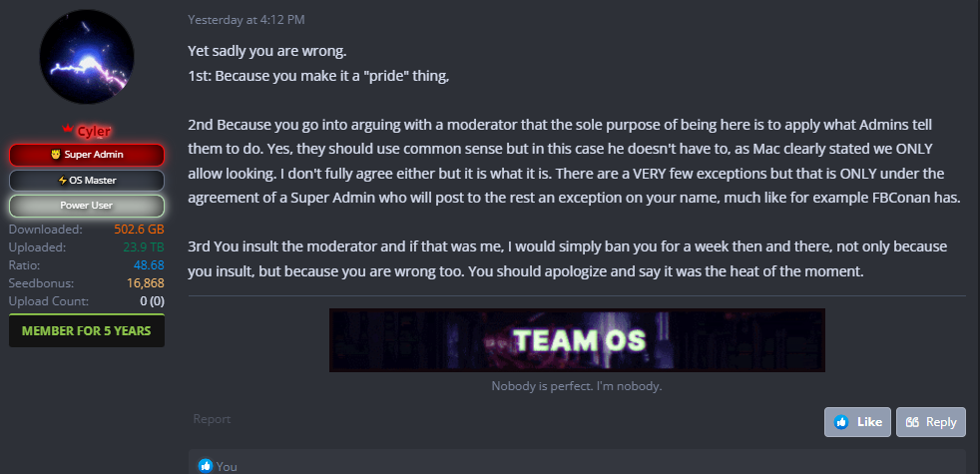This screenshot has height=474, width=980.
Task: Open the You reactions list link
Action: 228,466
